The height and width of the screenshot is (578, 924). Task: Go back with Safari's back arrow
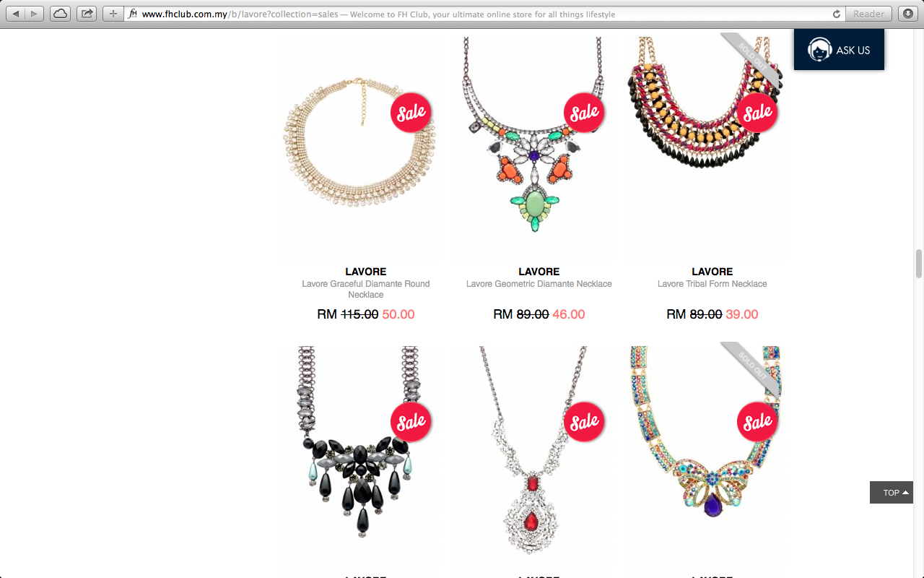click(17, 14)
